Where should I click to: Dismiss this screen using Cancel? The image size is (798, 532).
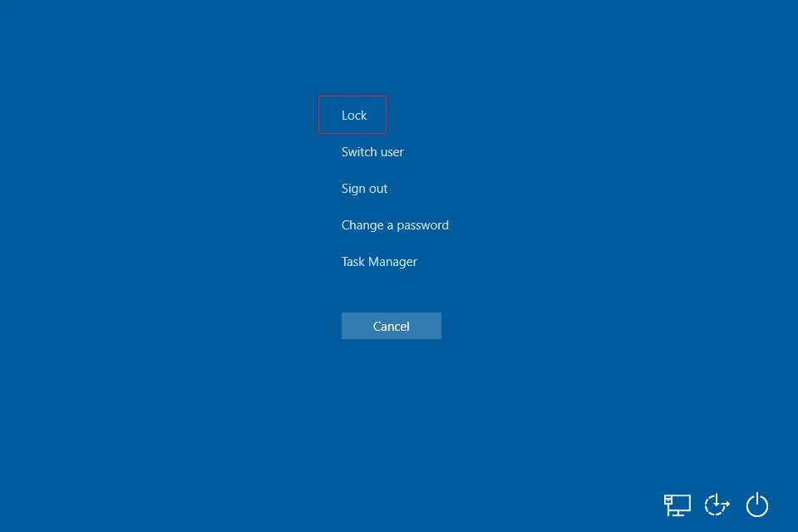(391, 326)
